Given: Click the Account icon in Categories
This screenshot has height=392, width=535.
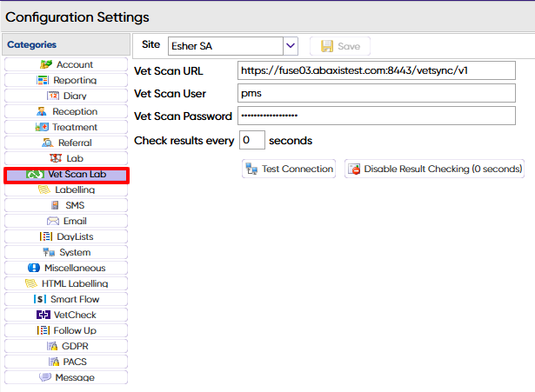Looking at the screenshot, I should (46, 64).
